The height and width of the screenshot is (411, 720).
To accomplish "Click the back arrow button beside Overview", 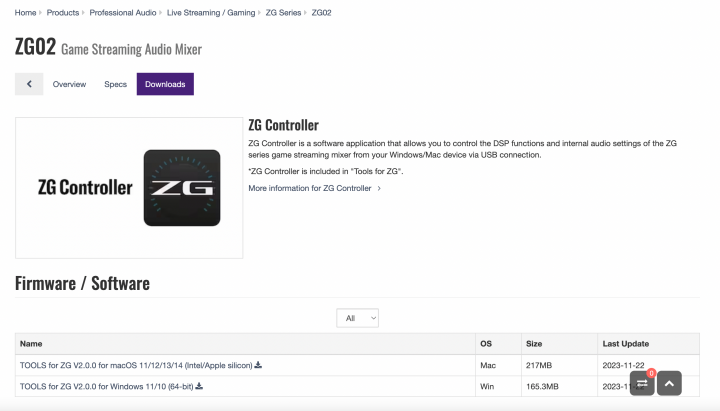I will [28, 84].
